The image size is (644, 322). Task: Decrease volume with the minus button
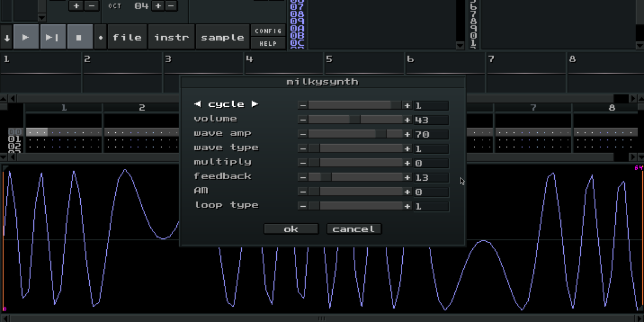[x=303, y=120]
